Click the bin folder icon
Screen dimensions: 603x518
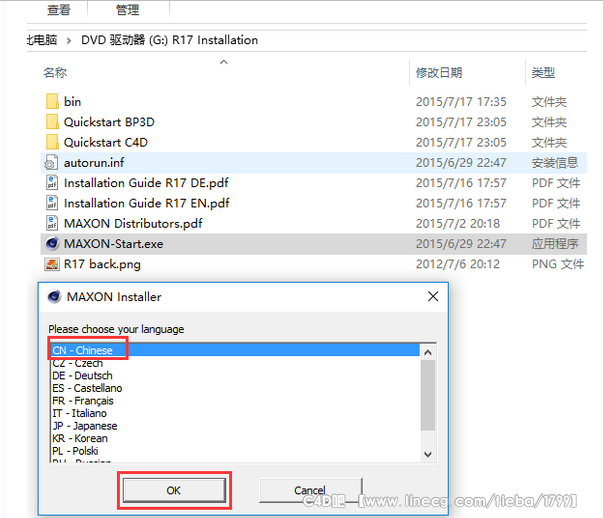tap(52, 102)
